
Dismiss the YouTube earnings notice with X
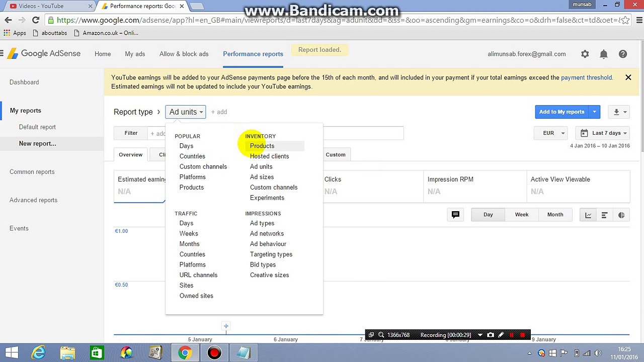628,77
